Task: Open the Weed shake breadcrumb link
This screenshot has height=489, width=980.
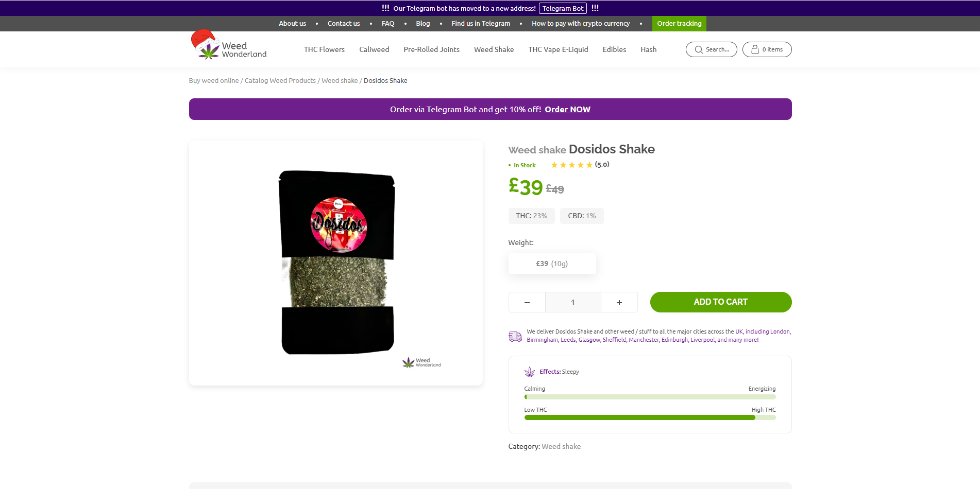Action: (340, 81)
